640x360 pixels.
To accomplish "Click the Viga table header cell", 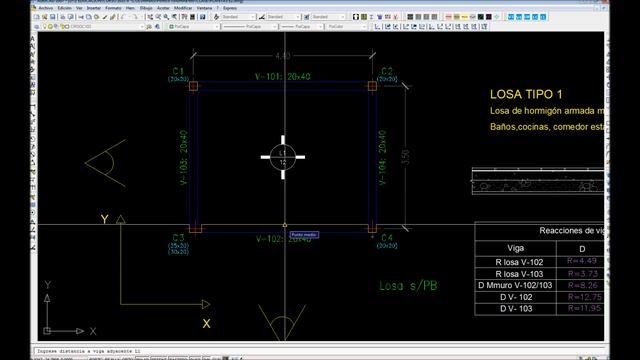I will pyautogui.click(x=516, y=248).
